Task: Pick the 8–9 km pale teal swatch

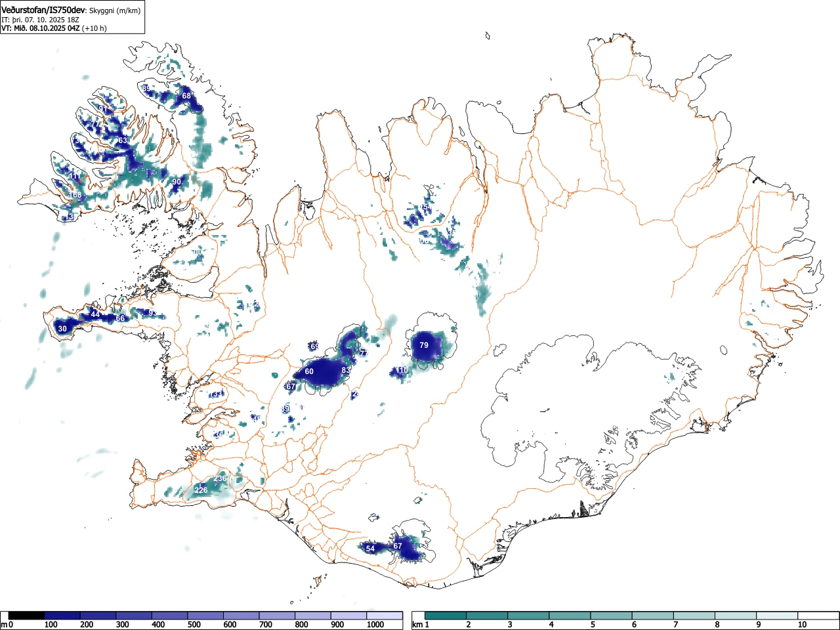Action: point(736,616)
